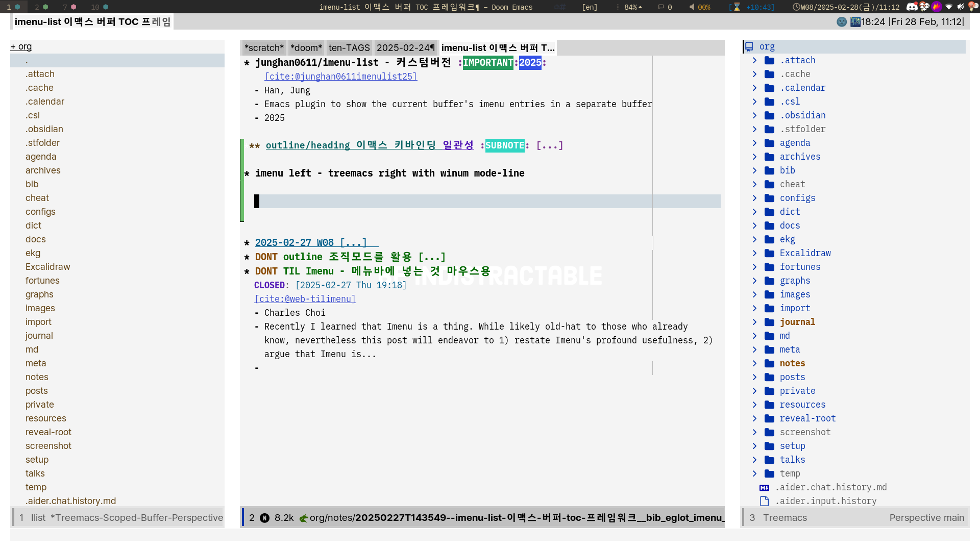The width and height of the screenshot is (980, 551).
Task: Click the configs folder icon in Treemacs
Action: [769, 198]
